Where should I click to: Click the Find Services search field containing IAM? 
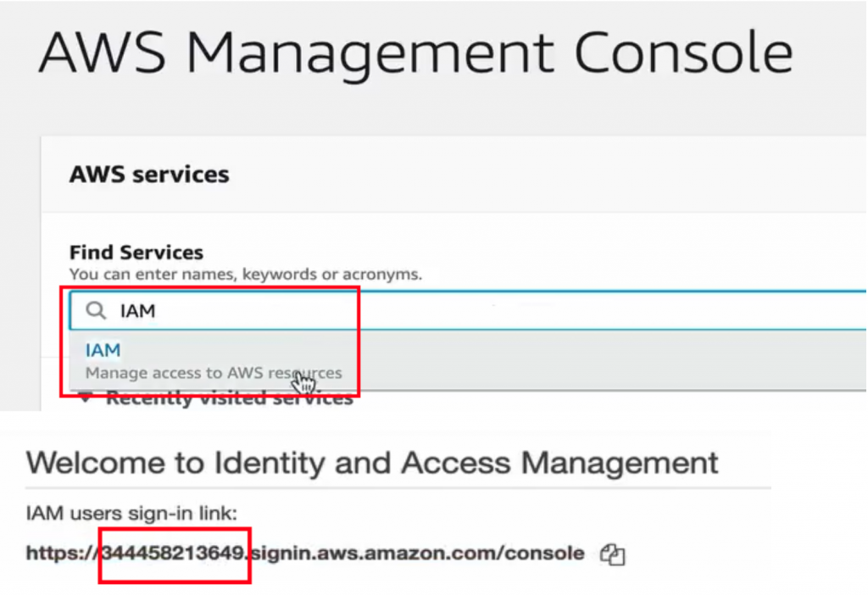point(468,310)
